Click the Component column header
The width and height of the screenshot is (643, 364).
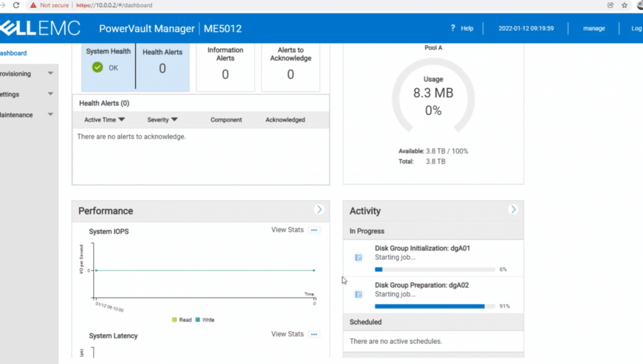226,120
